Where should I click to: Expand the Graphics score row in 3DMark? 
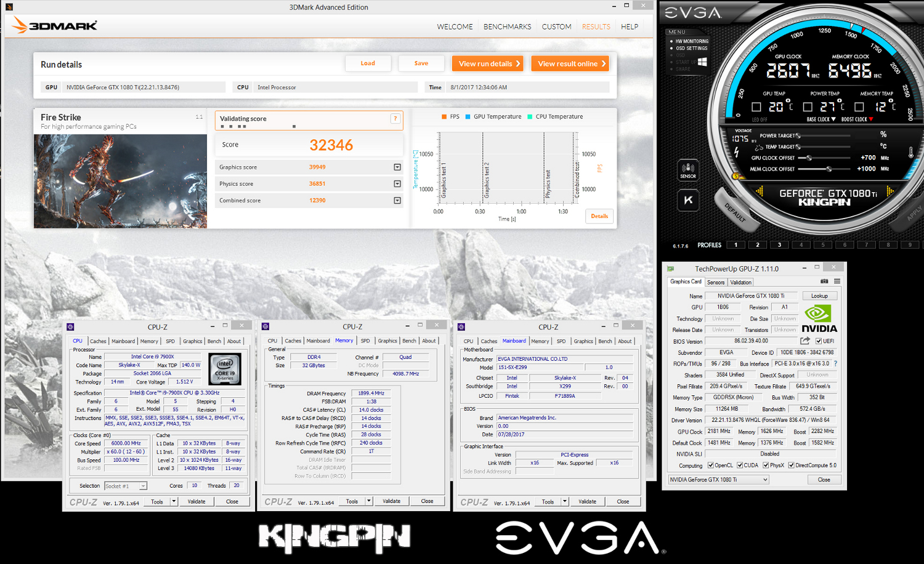click(x=397, y=167)
